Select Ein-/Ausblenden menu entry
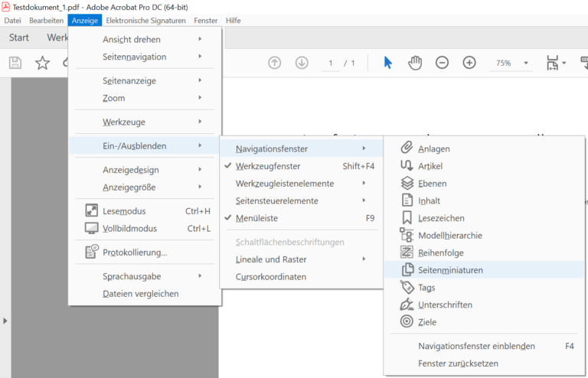Viewport: 588px width, 378px height. (145, 145)
